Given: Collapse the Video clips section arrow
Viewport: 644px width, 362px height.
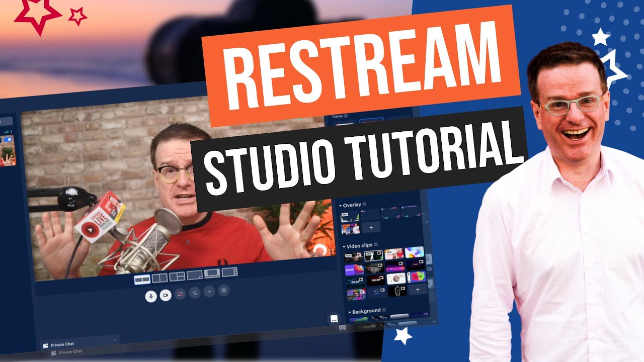Looking at the screenshot, I should tap(344, 247).
